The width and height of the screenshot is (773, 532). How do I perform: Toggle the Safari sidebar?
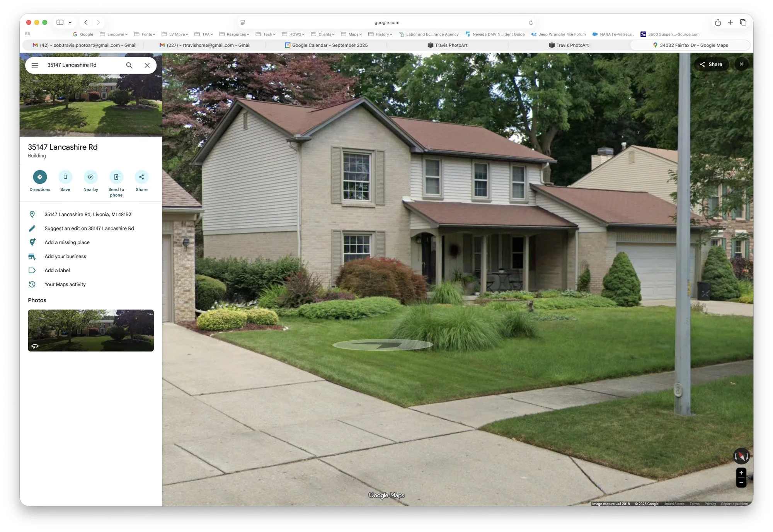(59, 22)
